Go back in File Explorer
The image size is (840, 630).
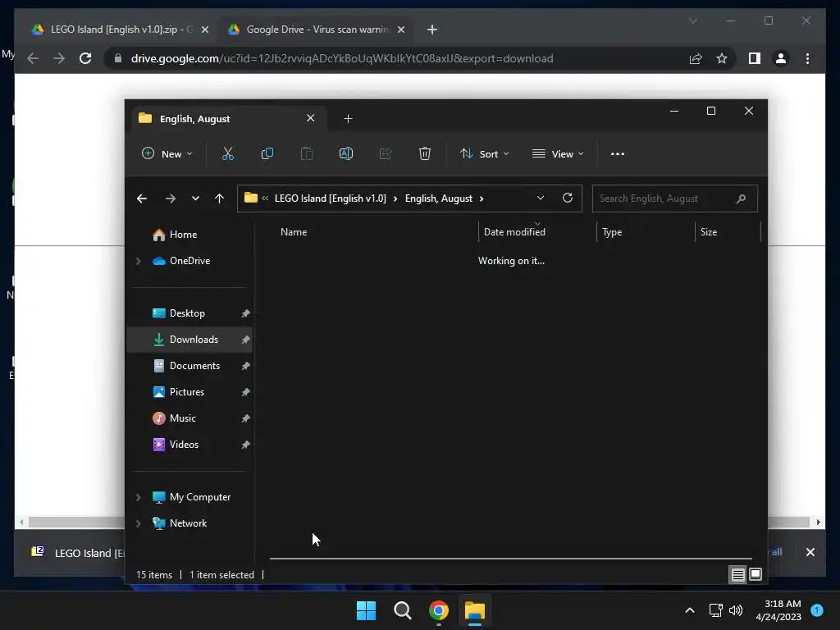pyautogui.click(x=142, y=199)
